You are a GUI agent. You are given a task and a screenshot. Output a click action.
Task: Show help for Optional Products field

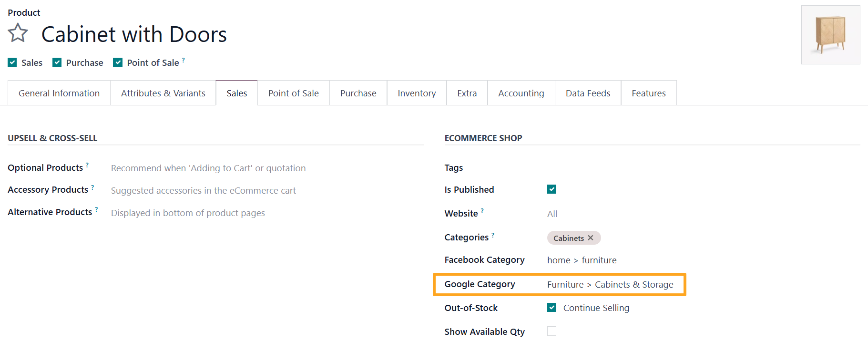[x=87, y=165]
